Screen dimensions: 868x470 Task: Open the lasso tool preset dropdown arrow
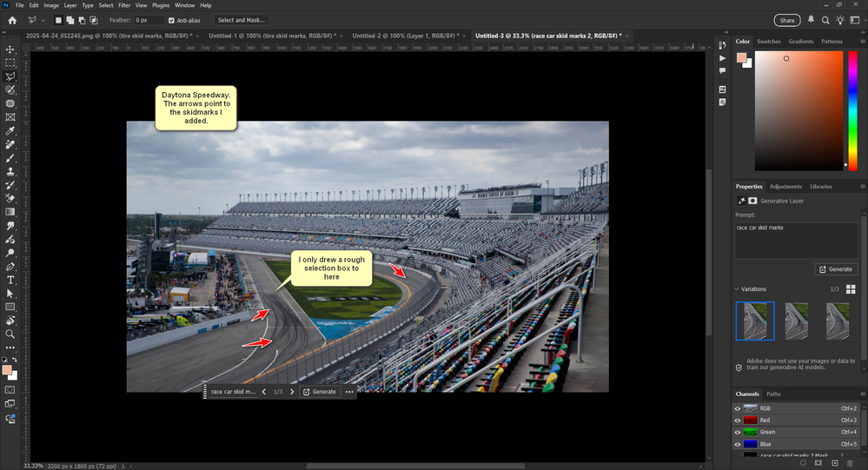pyautogui.click(x=43, y=21)
